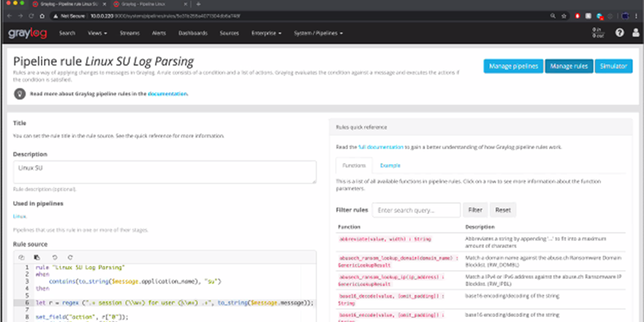Reload the page using browser refresh icon

tap(32, 16)
